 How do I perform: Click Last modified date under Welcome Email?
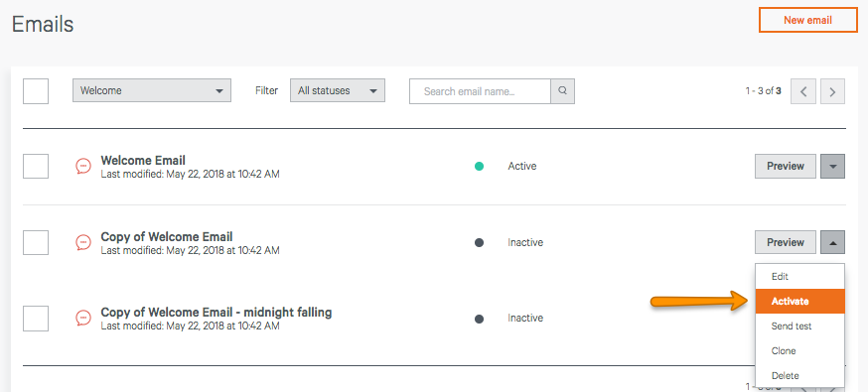[x=190, y=174]
